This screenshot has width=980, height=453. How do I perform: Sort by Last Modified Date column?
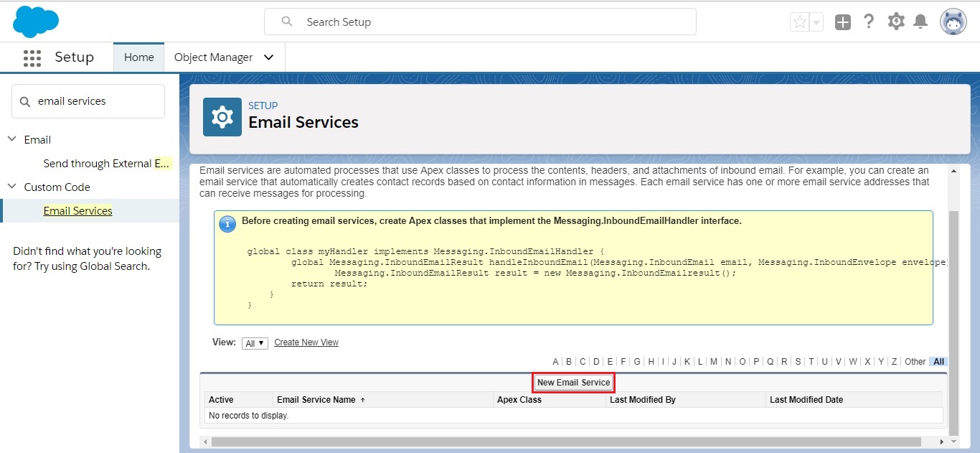click(x=806, y=400)
